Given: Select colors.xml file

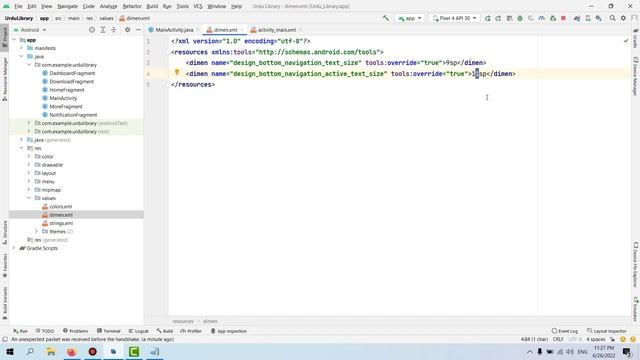Looking at the screenshot, I should tap(61, 207).
